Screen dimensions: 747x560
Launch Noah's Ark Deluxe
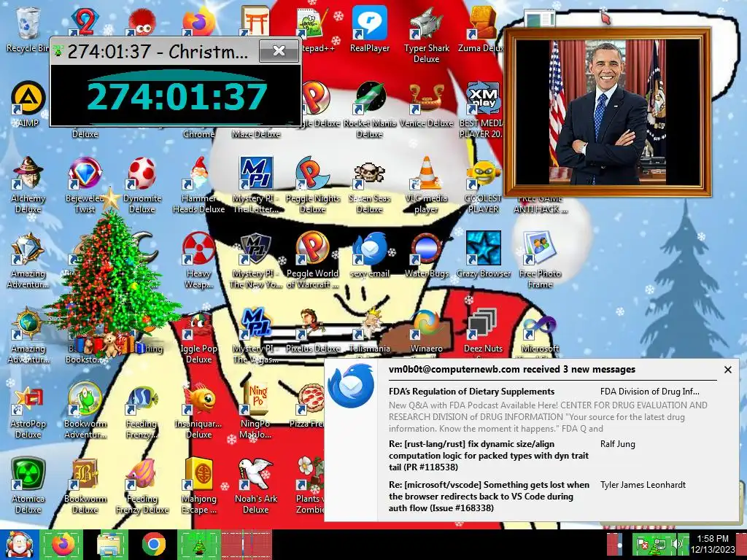(x=256, y=486)
